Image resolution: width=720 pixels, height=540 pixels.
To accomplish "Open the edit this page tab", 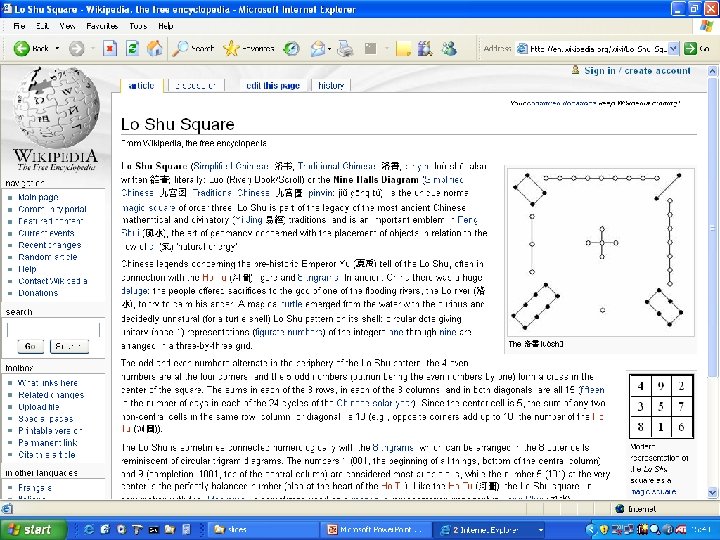I will [x=273, y=85].
